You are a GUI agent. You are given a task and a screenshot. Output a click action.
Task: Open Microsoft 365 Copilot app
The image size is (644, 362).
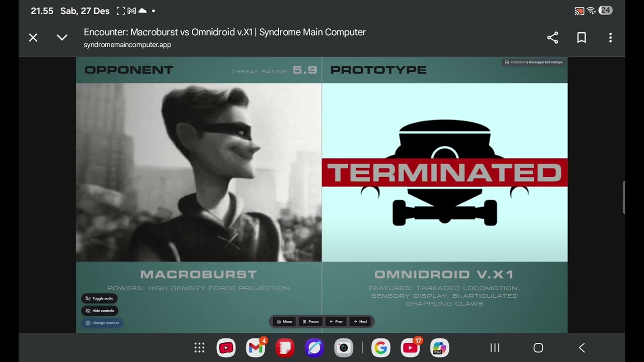pos(440,348)
